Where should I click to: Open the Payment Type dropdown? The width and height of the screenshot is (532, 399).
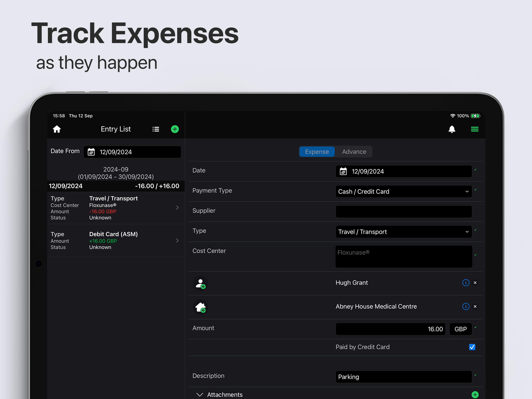click(403, 192)
